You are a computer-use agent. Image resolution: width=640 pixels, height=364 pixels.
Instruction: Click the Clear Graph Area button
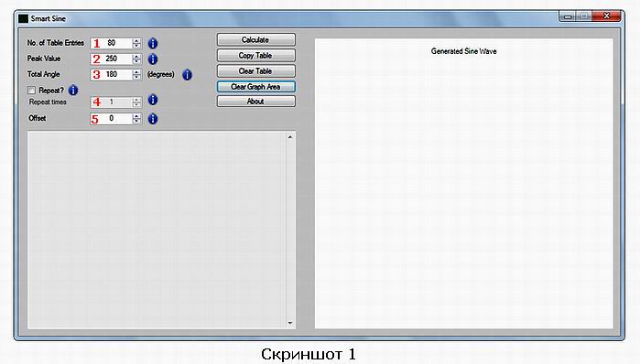coord(256,86)
